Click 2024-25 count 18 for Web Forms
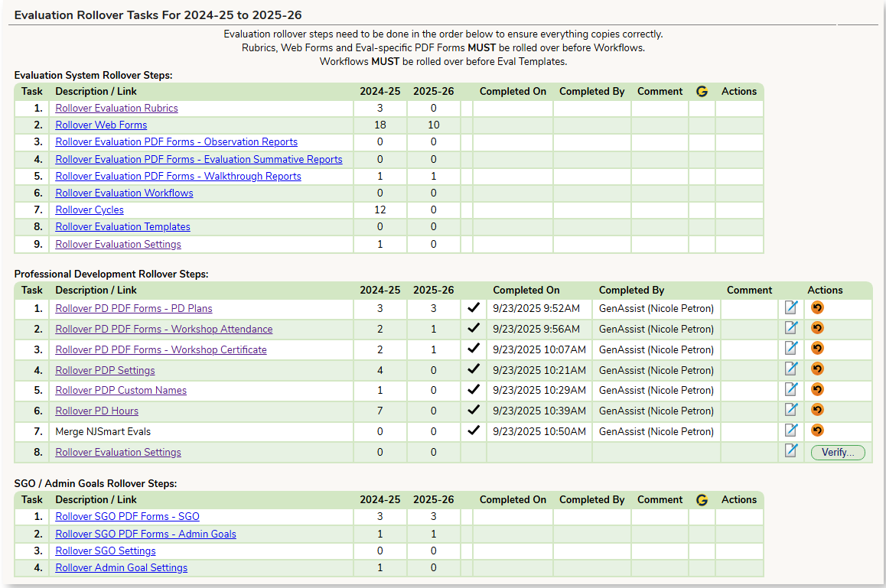Screen dimensions: 886x588 coord(379,125)
